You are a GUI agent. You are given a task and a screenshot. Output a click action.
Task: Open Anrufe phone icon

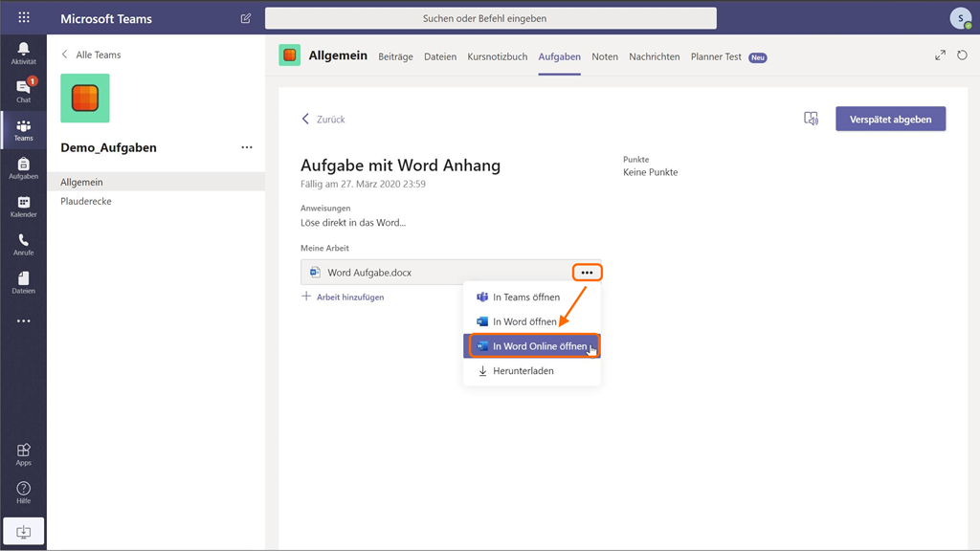click(x=23, y=245)
